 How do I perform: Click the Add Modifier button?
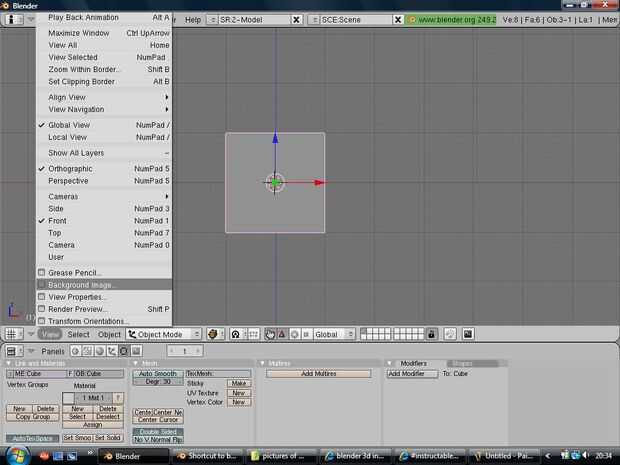coord(412,374)
